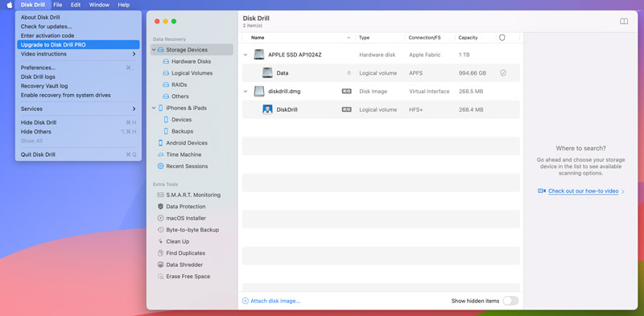Collapse the iPhones & iPads sidebar group
This screenshot has width=644, height=316.
(154, 108)
